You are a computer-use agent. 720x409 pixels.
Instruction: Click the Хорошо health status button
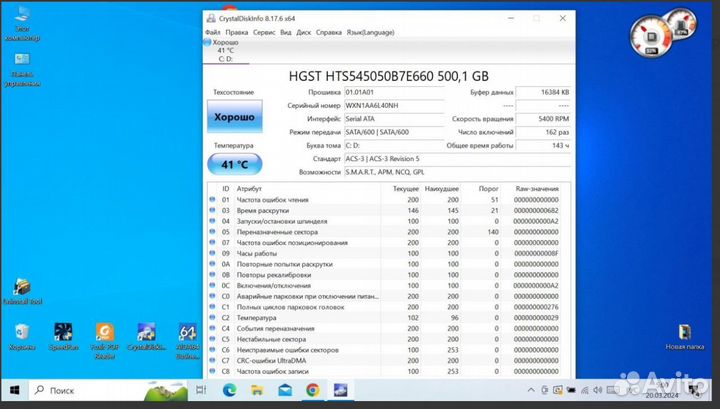[235, 117]
